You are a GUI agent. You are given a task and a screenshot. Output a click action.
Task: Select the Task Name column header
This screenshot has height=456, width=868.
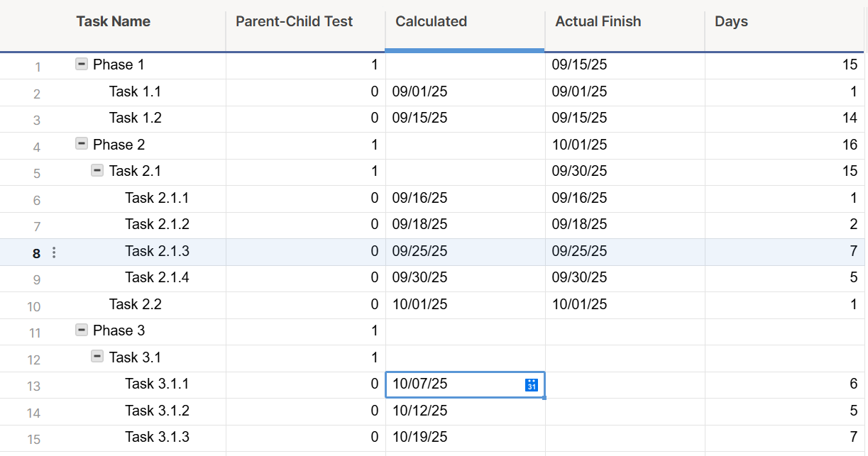(x=114, y=21)
